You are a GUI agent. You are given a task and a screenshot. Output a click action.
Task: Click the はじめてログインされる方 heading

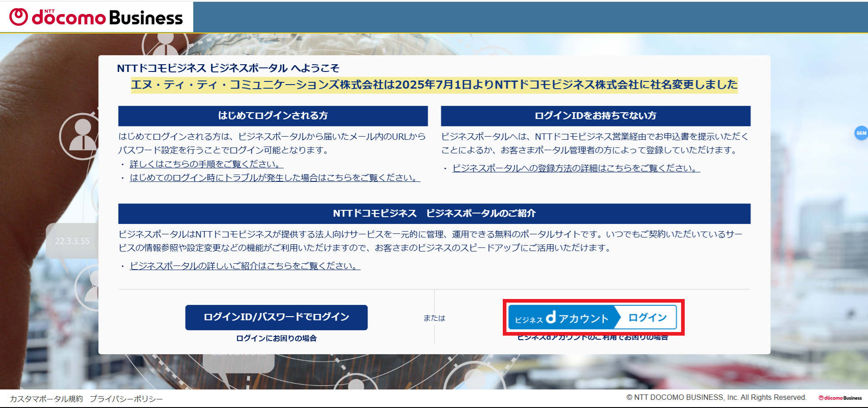[273, 116]
